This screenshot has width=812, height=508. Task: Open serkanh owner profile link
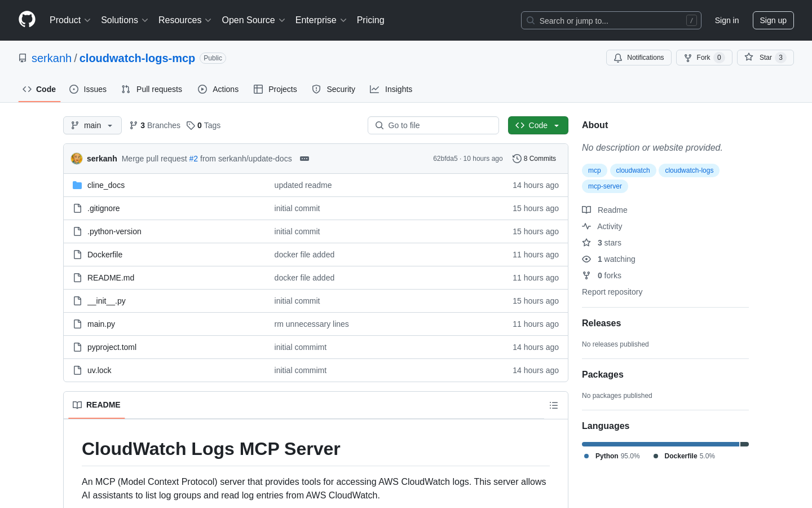click(x=51, y=58)
